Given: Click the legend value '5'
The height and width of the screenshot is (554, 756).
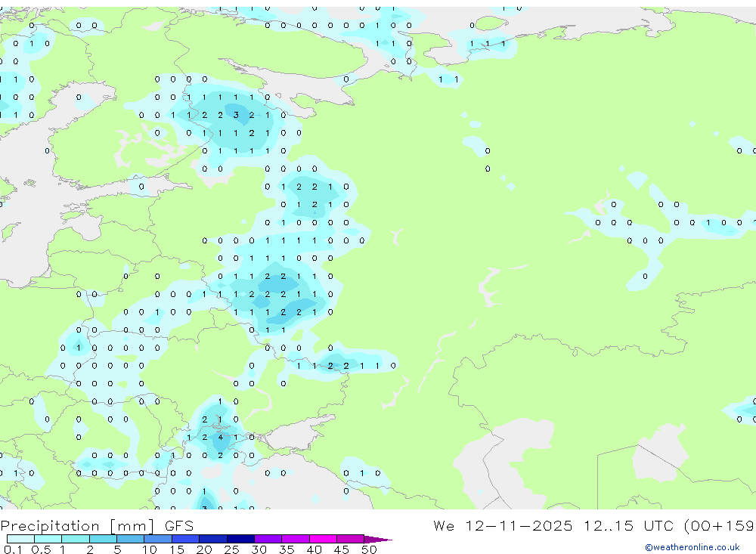Looking at the screenshot, I should tap(117, 549).
